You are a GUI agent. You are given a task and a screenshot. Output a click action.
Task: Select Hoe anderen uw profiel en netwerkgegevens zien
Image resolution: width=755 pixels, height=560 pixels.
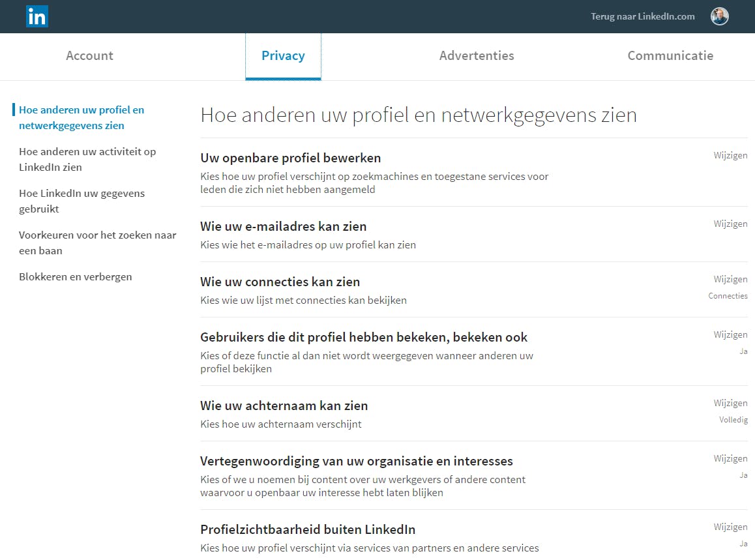[x=81, y=117]
